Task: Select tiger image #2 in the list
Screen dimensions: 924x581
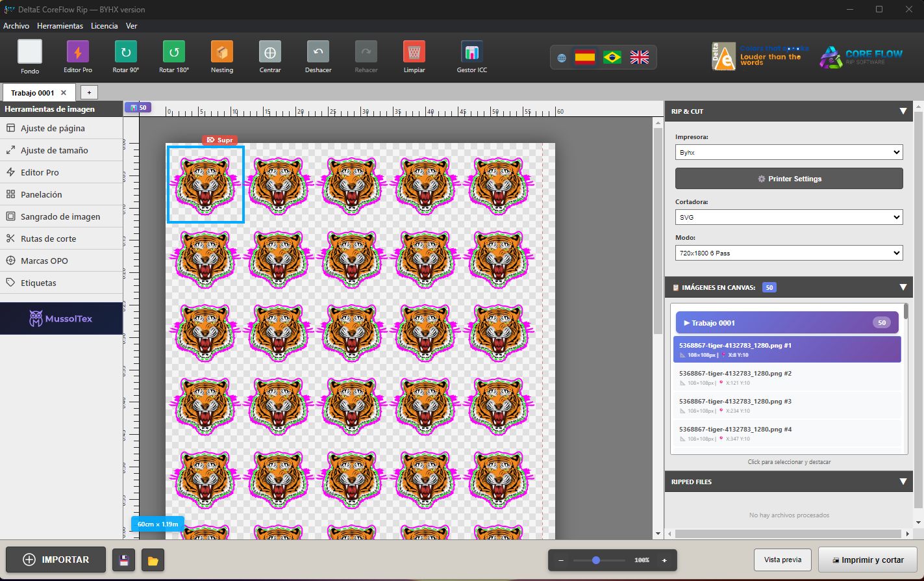Action: 787,378
